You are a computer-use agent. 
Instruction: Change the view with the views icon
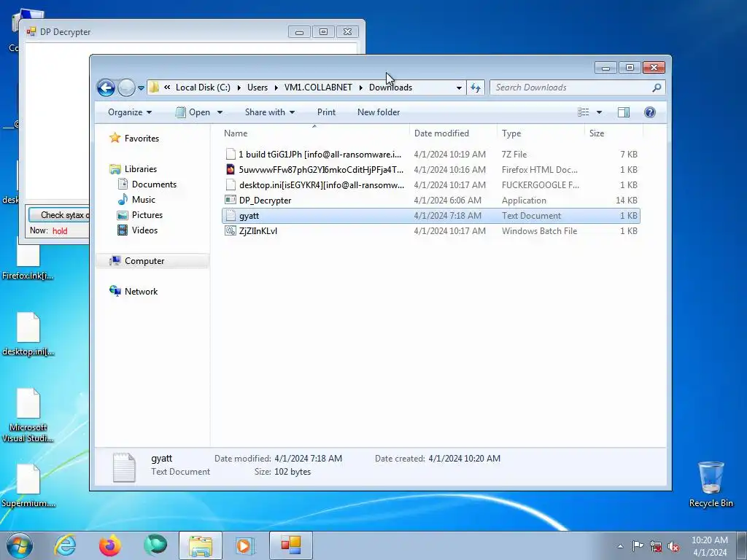pos(583,112)
